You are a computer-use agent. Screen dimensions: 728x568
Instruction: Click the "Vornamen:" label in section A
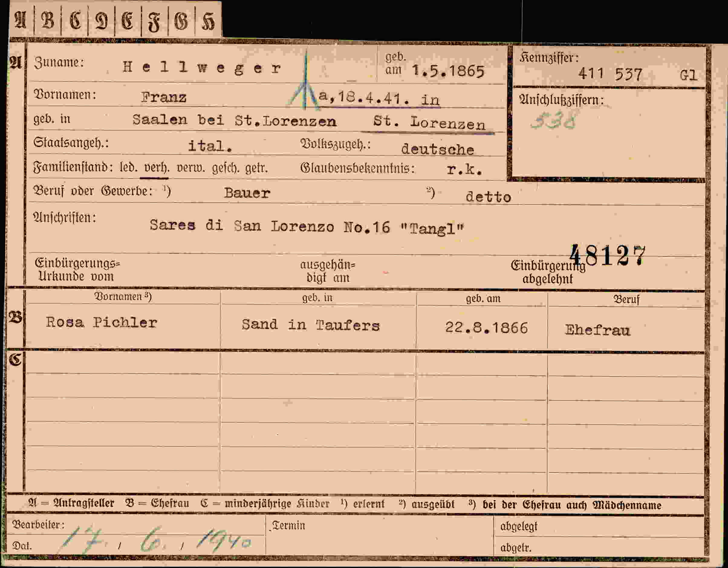[x=65, y=95]
